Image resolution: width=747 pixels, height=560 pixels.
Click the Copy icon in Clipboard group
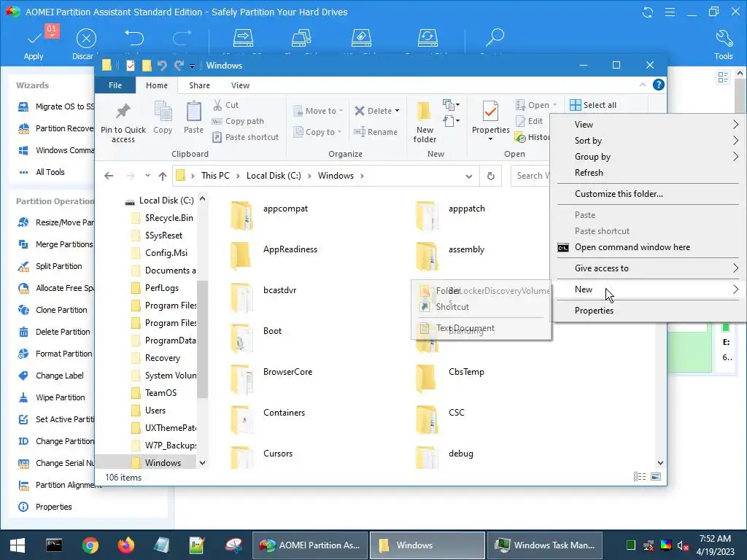pos(163,117)
